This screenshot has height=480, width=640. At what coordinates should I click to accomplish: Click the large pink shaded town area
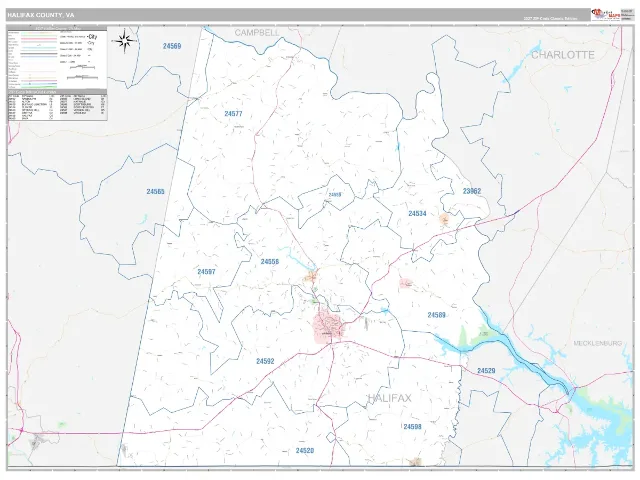(x=329, y=327)
